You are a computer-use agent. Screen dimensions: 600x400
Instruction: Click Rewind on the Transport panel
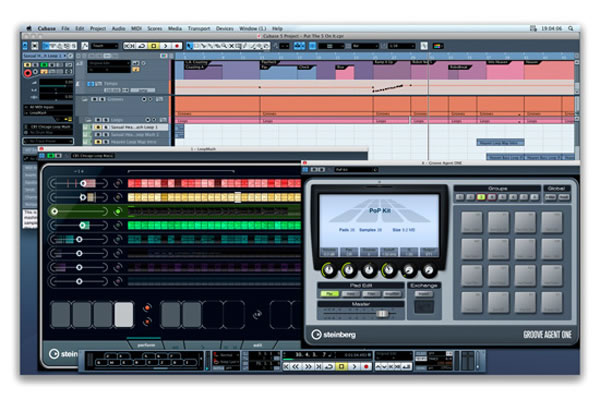click(296, 366)
